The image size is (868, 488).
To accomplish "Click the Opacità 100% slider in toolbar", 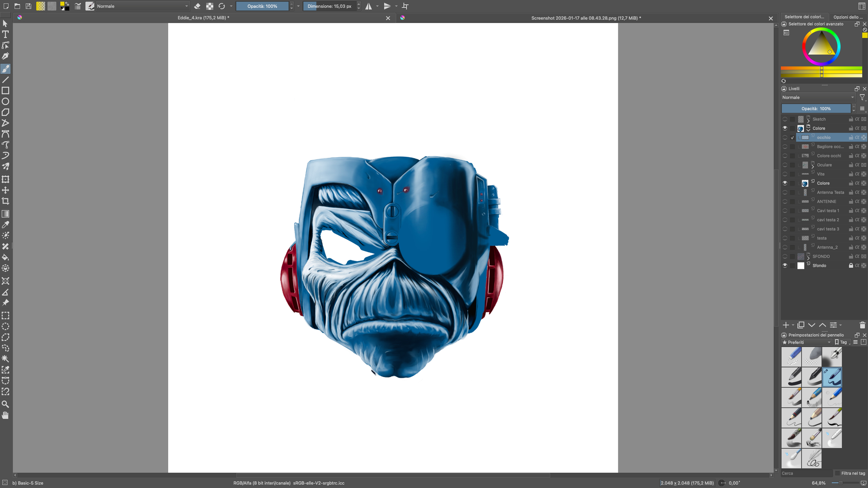I will click(x=262, y=6).
